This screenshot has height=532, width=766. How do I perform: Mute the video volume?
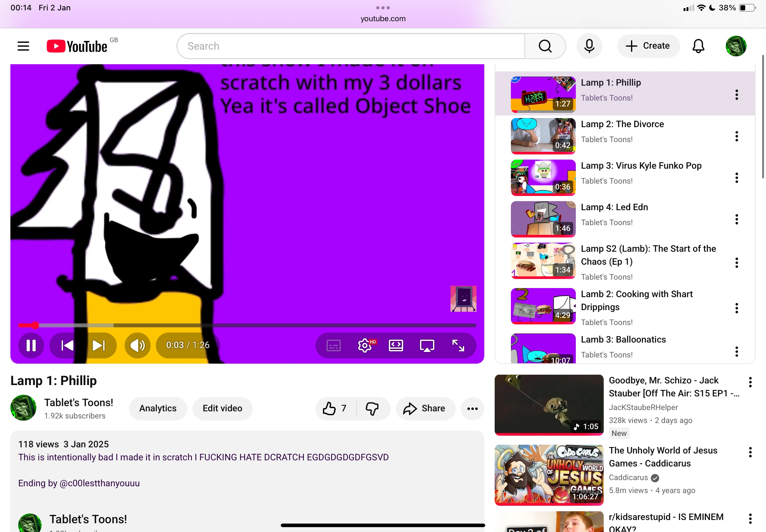137,345
